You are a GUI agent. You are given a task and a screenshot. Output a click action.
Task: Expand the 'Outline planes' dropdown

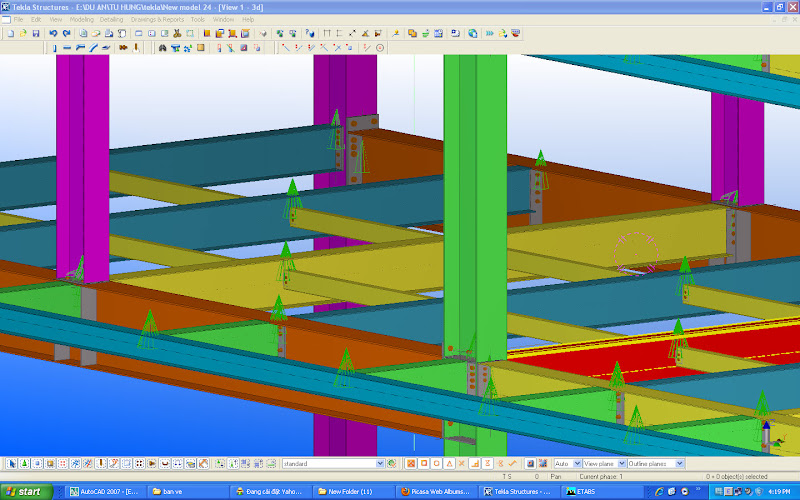click(677, 464)
